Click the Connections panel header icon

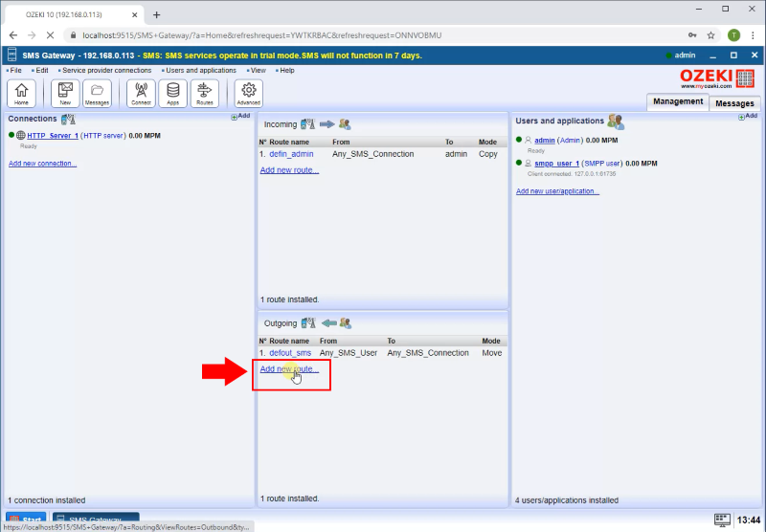tap(68, 119)
